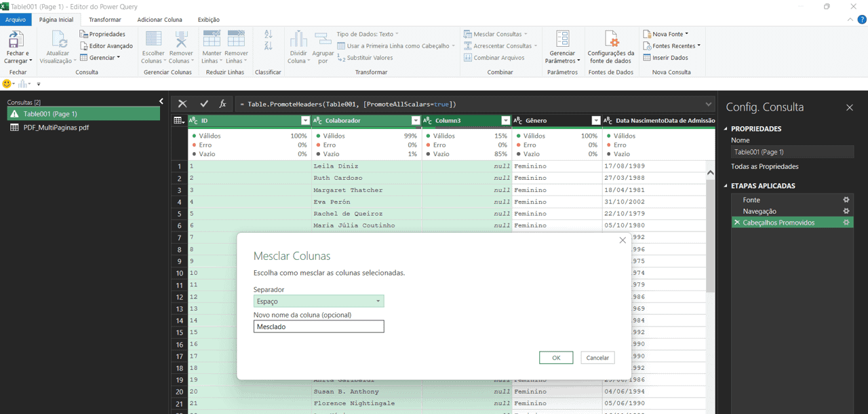Image resolution: width=868 pixels, height=414 pixels.
Task: Dismiss the dialog with Cancelar
Action: click(x=597, y=358)
